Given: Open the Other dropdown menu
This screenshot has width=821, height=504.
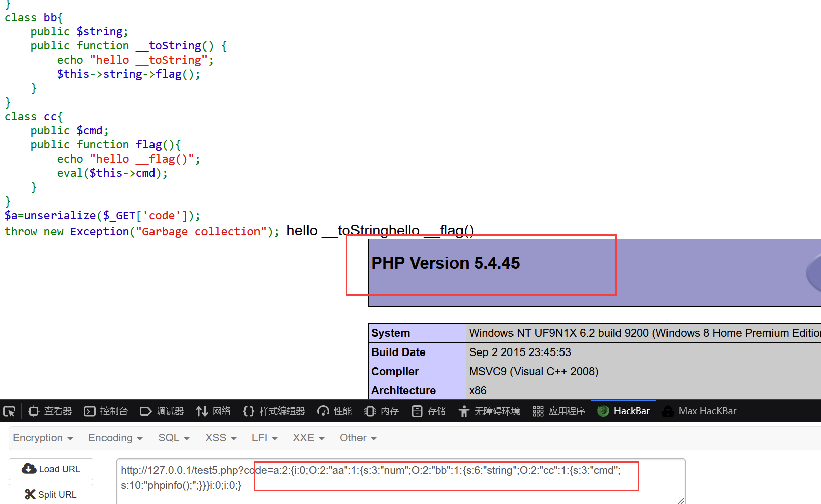Looking at the screenshot, I should pos(358,438).
